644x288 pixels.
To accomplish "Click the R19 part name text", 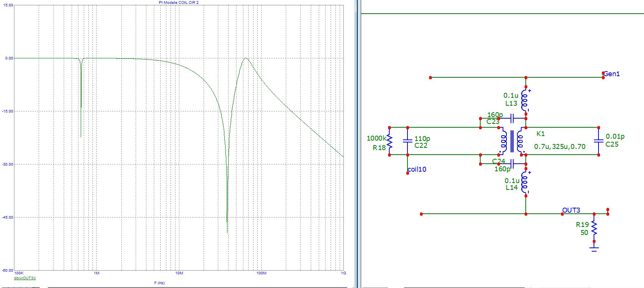I will point(583,225).
